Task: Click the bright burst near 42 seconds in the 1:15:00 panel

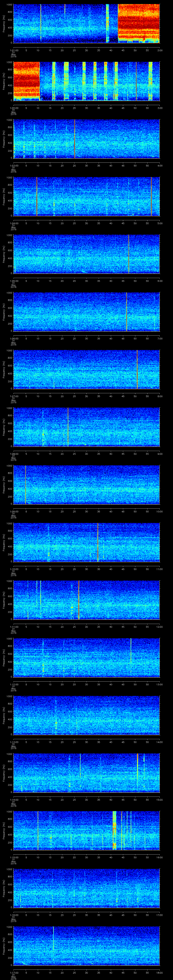Action: coord(114,831)
